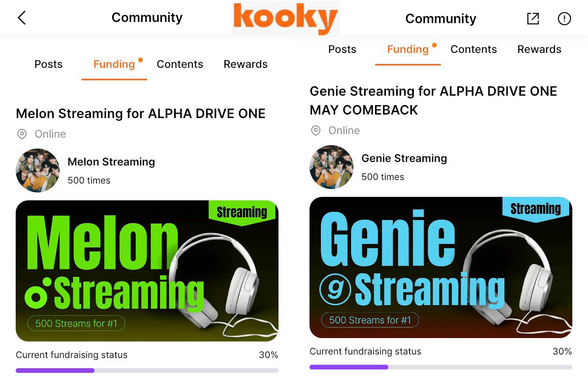Open Melon Streaming group avatar
This screenshot has width=588, height=391.
pyautogui.click(x=38, y=170)
